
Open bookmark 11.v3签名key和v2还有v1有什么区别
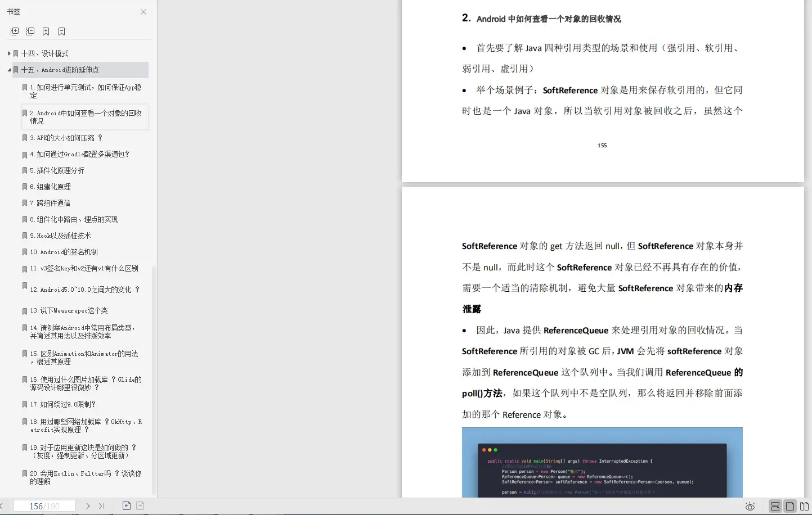[x=84, y=268]
